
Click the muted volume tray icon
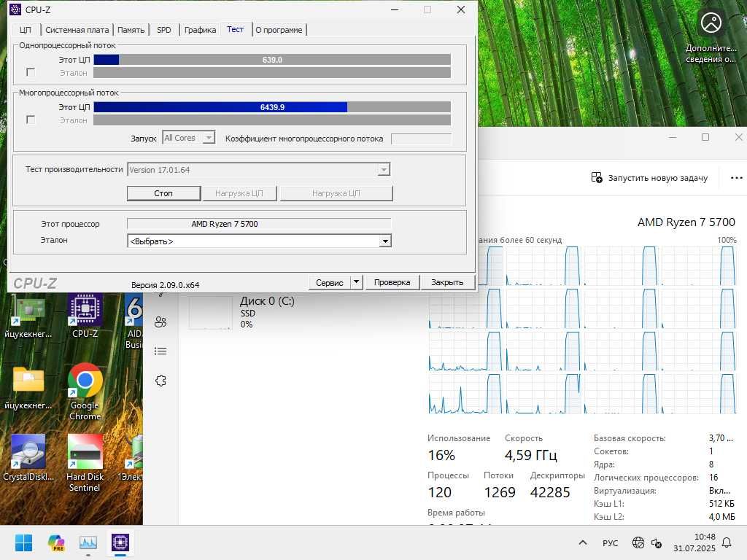pyautogui.click(x=657, y=542)
